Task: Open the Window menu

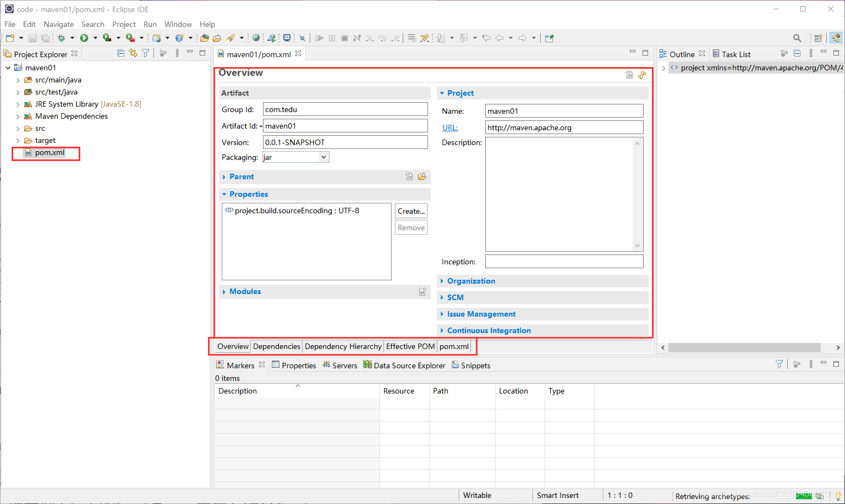Action: pyautogui.click(x=178, y=24)
